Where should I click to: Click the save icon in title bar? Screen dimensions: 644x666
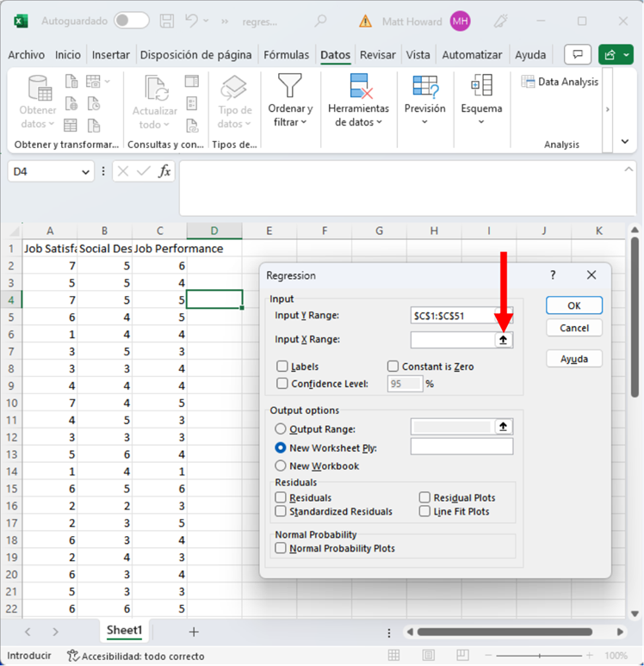(167, 21)
